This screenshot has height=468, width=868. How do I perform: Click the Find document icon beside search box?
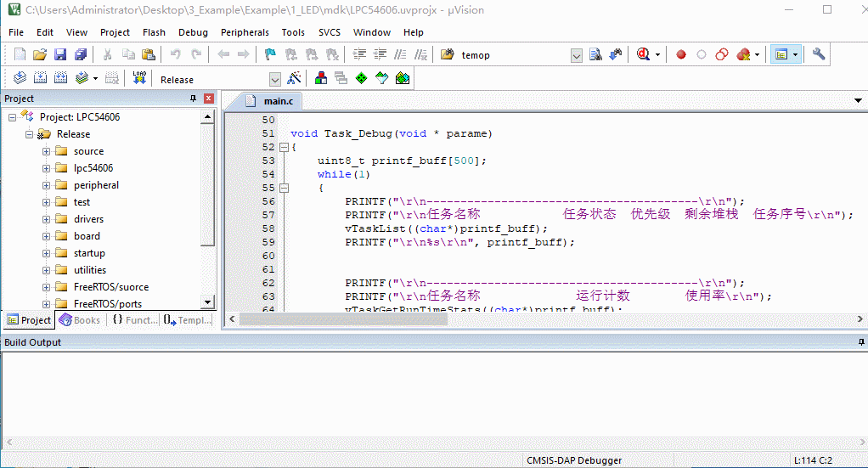pos(595,54)
